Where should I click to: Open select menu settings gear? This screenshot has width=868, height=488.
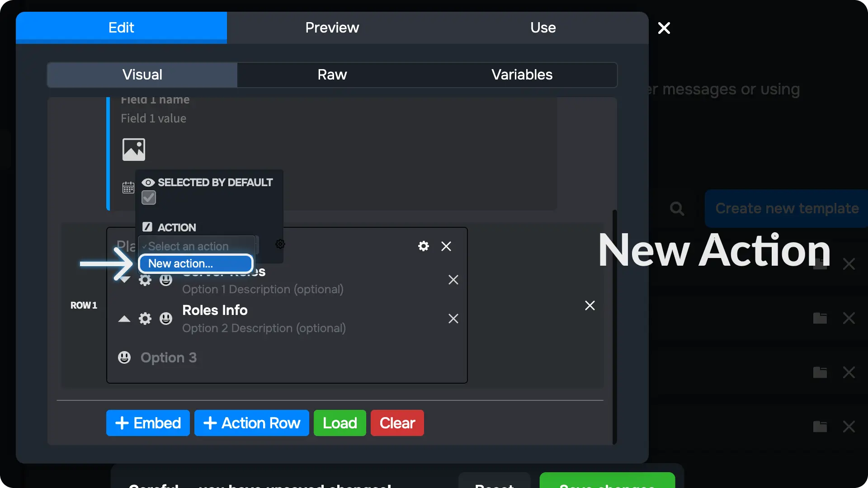(x=424, y=246)
